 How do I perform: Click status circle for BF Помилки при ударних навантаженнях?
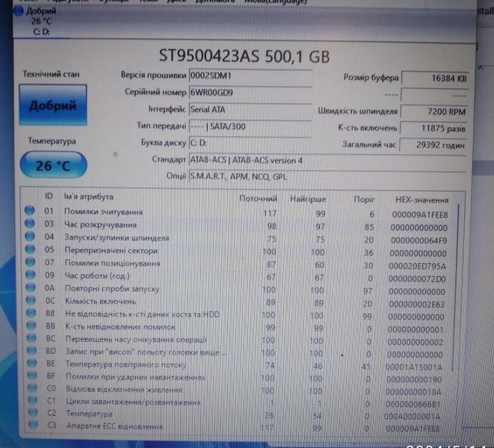coord(32,375)
